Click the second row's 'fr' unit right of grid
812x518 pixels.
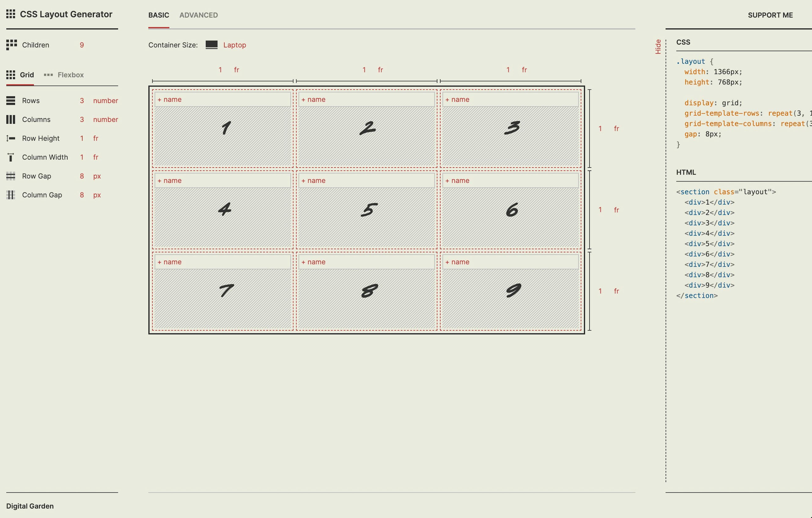[x=616, y=210]
